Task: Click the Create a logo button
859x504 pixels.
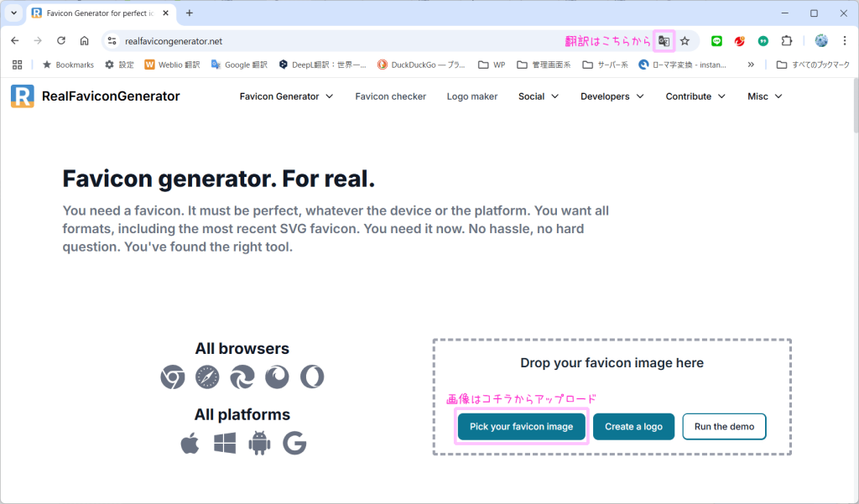Action: tap(634, 426)
